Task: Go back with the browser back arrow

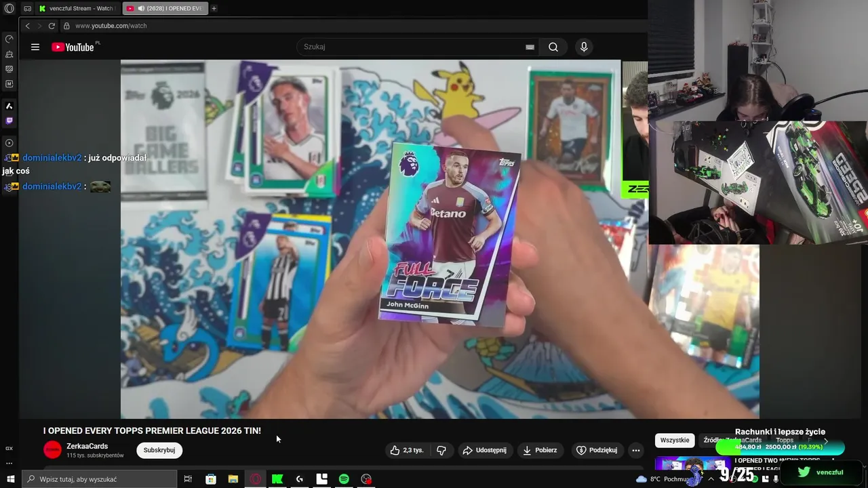Action: (x=28, y=26)
